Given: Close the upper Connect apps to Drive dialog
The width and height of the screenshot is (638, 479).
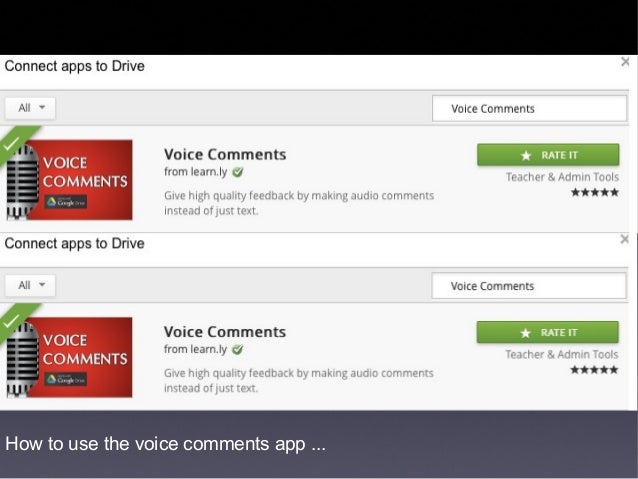Looking at the screenshot, I should [x=625, y=62].
